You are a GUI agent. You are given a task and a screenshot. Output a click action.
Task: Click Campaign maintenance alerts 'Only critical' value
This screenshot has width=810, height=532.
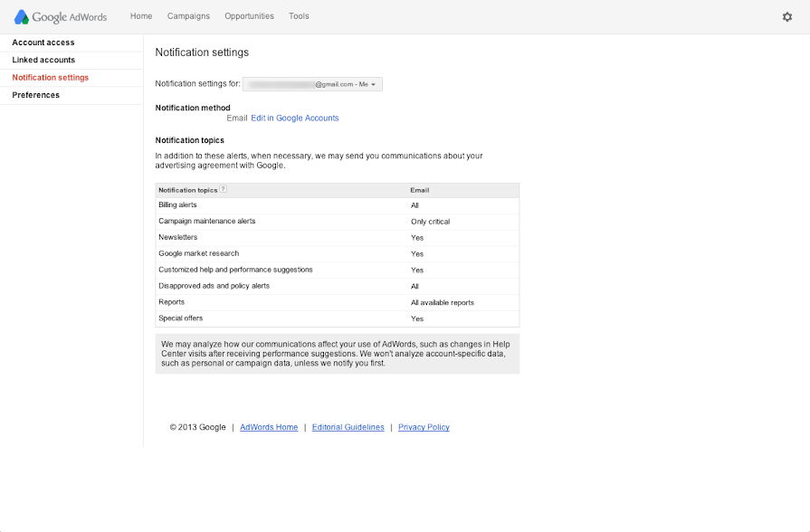(430, 222)
